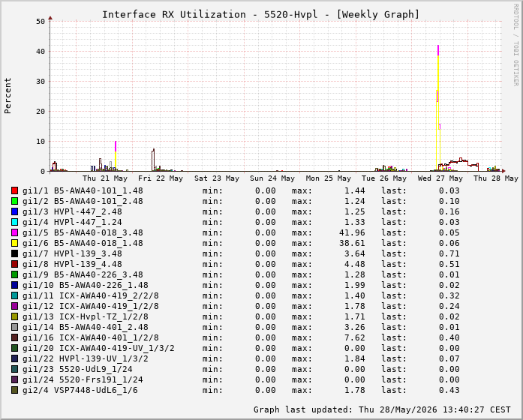523x420 pixels.
Task: Click the red swatch for gi1/1
Action: click(x=14, y=190)
